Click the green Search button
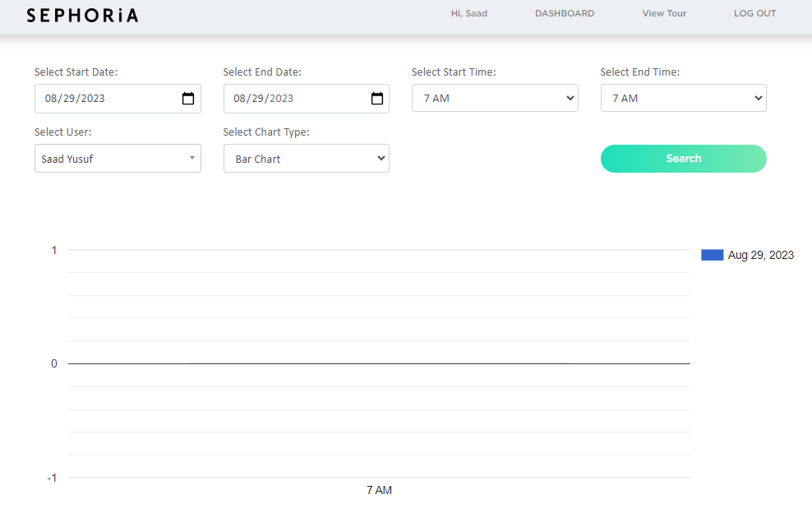Image resolution: width=812 pixels, height=527 pixels. click(x=684, y=159)
